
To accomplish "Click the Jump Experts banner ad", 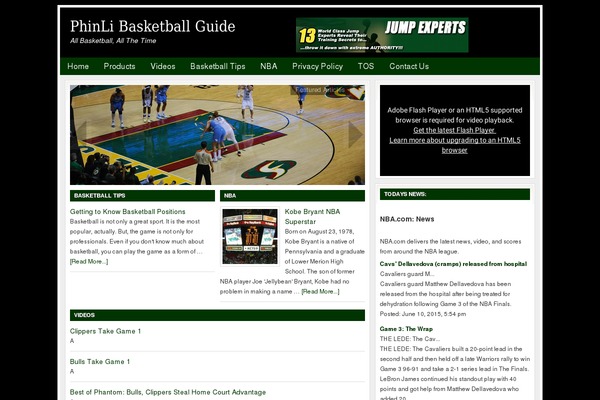I will tap(382, 35).
